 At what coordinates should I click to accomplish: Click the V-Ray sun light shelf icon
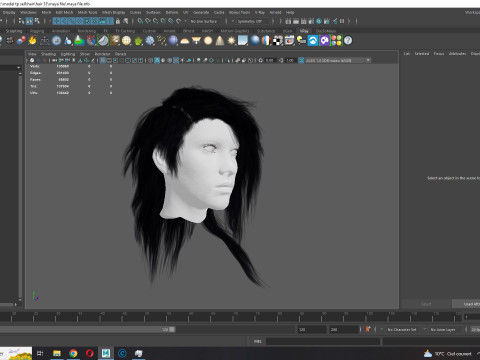[x=231, y=41]
